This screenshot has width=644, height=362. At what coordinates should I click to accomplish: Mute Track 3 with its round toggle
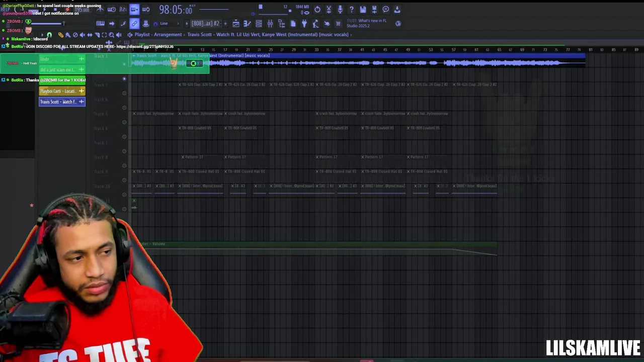[x=124, y=93]
